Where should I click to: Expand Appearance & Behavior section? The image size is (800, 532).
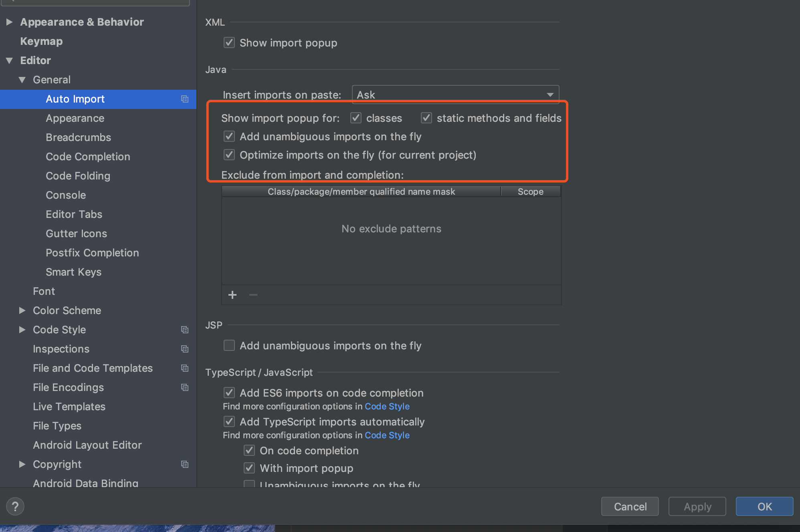[x=10, y=22]
